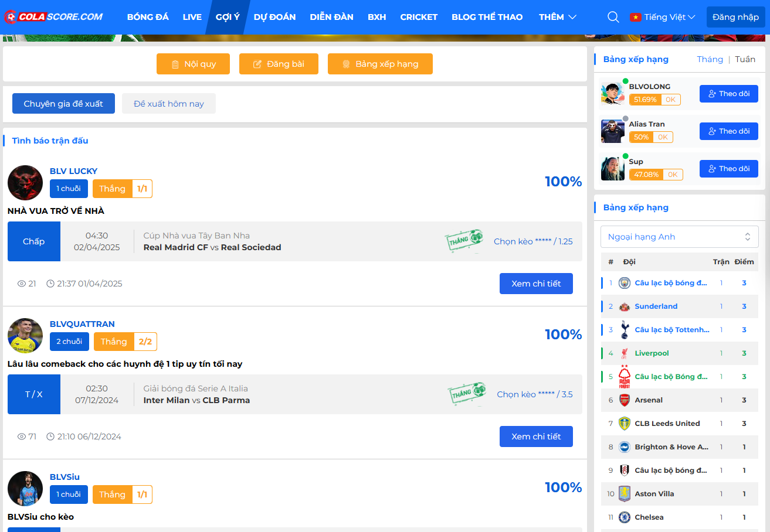Click the T / X bet type box
Viewport: 770px width, 532px height.
coord(34,394)
